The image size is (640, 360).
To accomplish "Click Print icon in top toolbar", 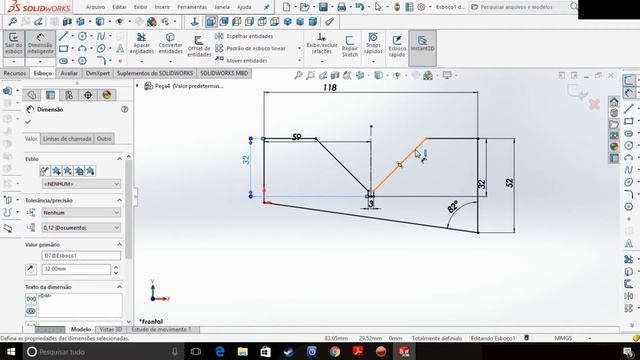I will point(341,7).
